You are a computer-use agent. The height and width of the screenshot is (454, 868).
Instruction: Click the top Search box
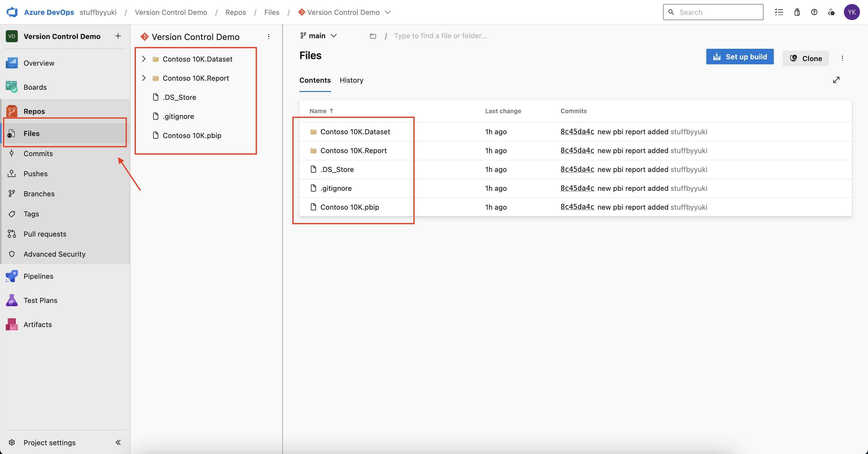pyautogui.click(x=713, y=12)
